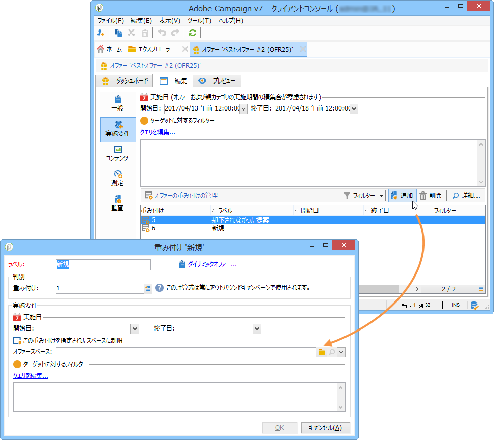Open the フィルター dropdown
The width and height of the screenshot is (504, 440).
(x=364, y=195)
